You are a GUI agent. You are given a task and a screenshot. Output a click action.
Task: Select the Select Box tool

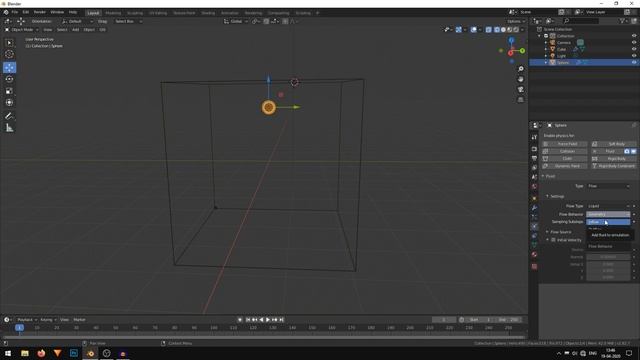pyautogui.click(x=9, y=43)
